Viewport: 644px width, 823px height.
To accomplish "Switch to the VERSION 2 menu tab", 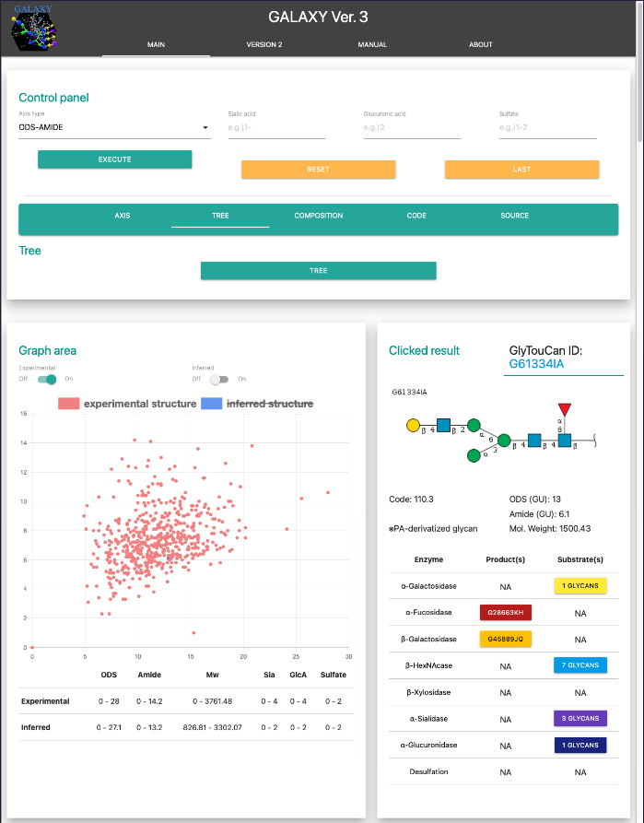I will click(x=264, y=44).
